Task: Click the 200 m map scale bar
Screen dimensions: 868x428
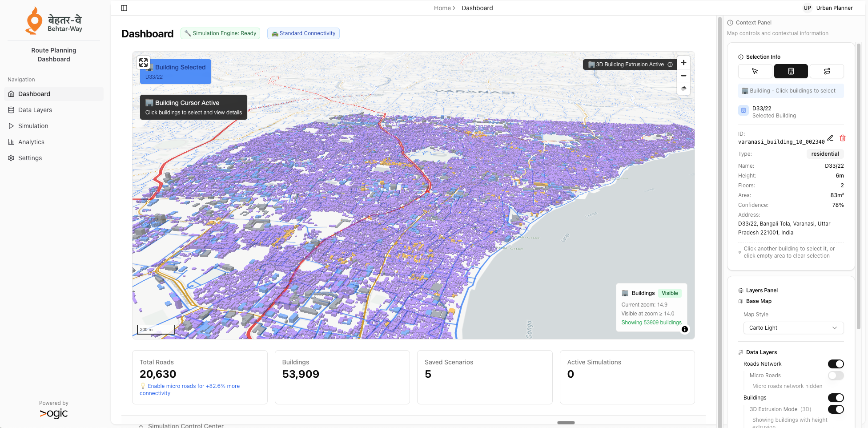Action: pyautogui.click(x=156, y=329)
